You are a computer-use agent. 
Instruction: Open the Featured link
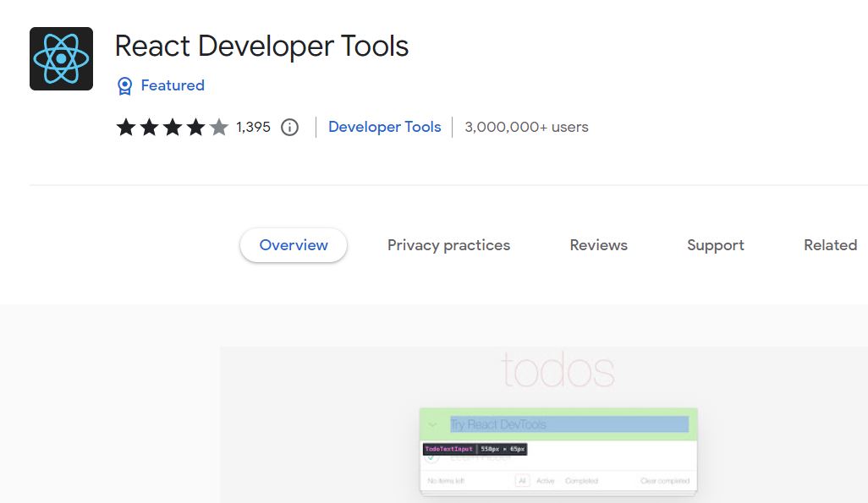point(173,85)
